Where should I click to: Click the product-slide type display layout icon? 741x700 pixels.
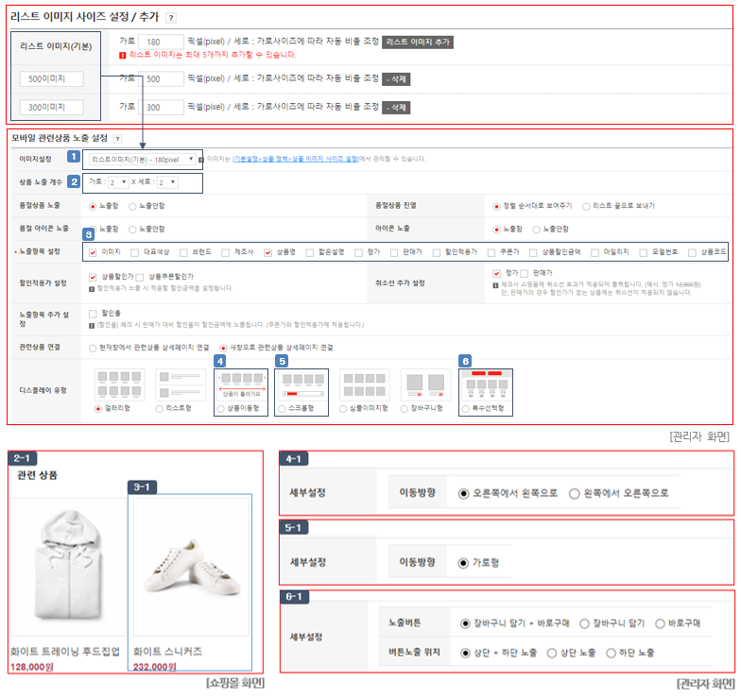pos(241,384)
